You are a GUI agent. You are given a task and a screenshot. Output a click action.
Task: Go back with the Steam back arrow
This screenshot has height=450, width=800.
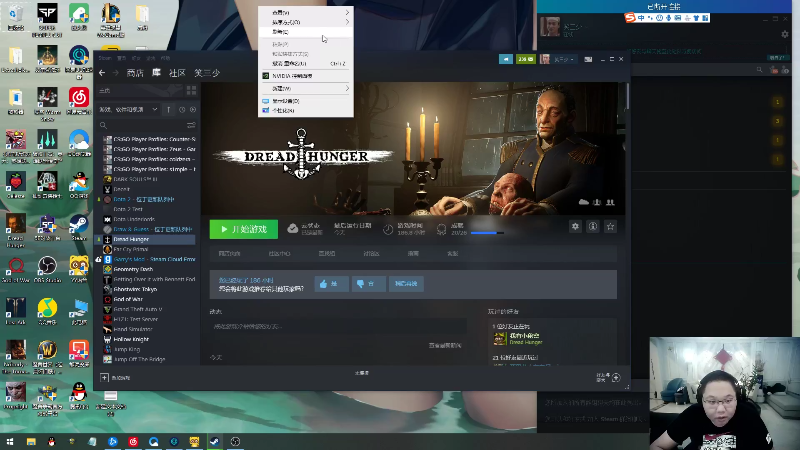(102, 73)
